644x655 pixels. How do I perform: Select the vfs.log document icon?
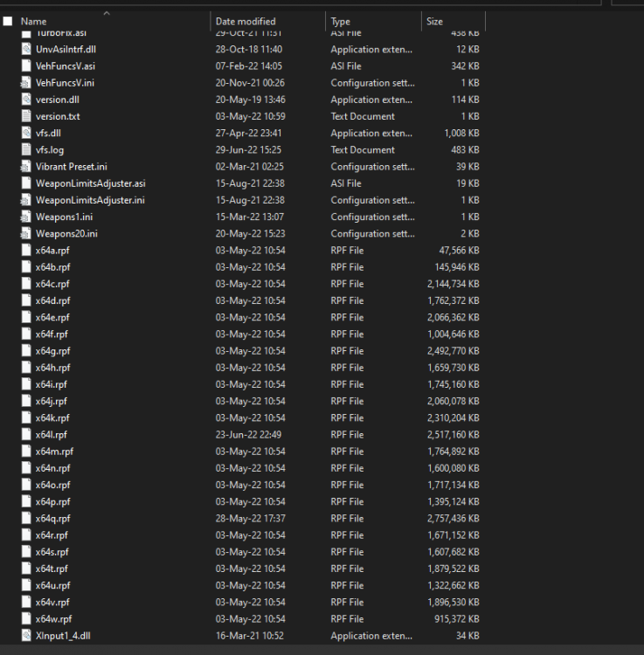tap(26, 149)
